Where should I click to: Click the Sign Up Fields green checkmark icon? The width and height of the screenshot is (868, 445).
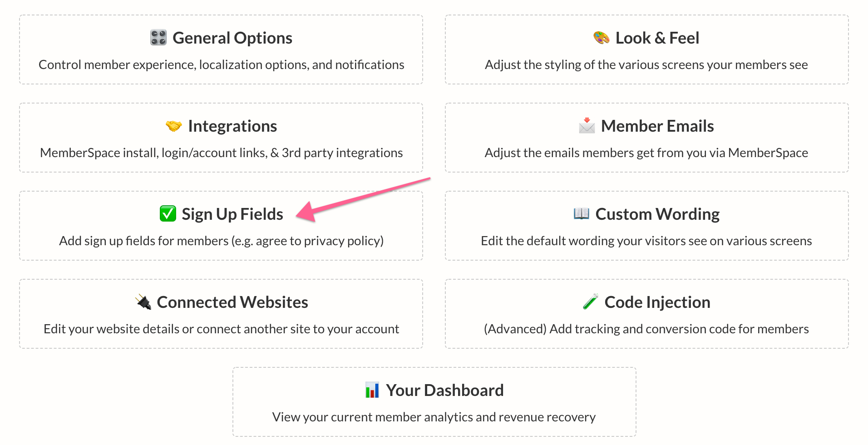coord(168,213)
